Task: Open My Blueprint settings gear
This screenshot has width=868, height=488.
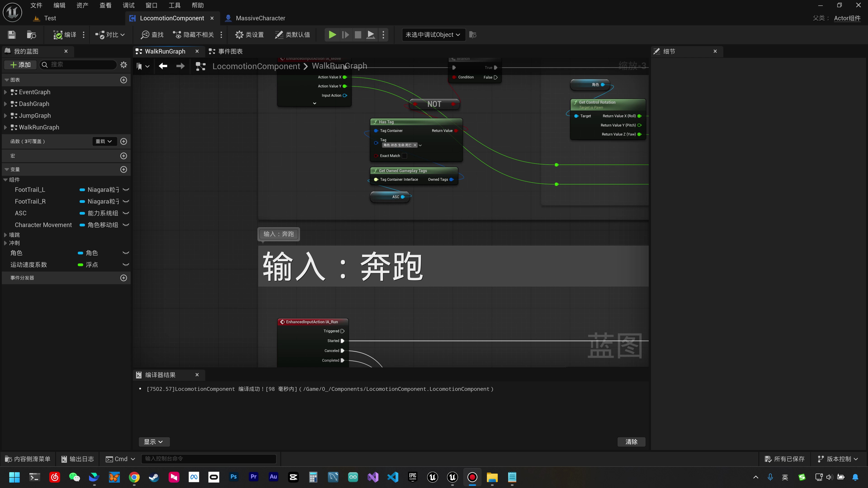Action: [124, 65]
